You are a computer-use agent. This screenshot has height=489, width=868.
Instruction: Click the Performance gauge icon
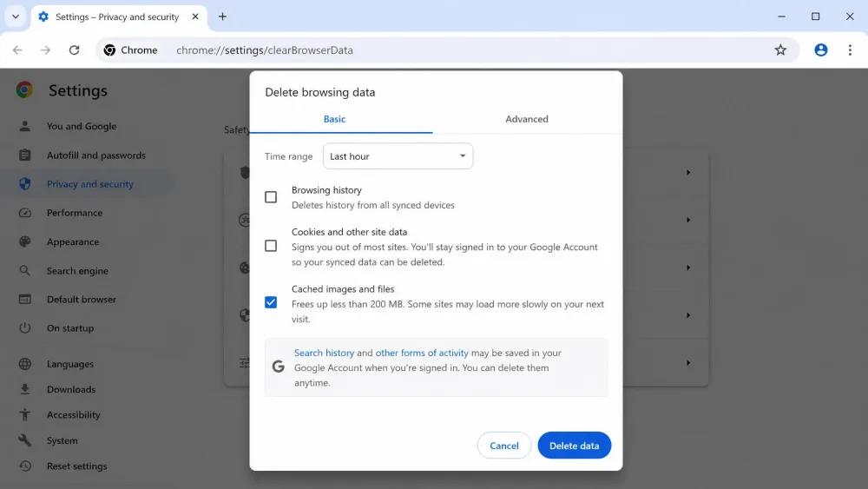pyautogui.click(x=25, y=213)
